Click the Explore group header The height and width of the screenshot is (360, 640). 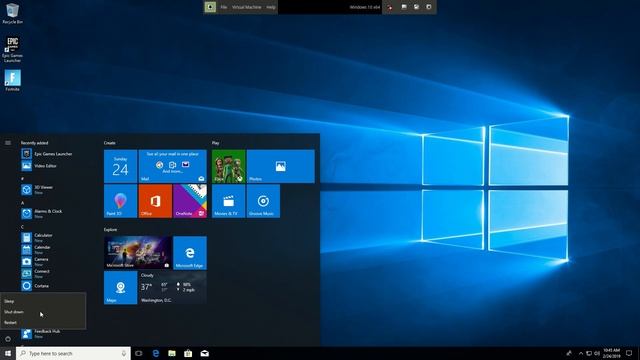[110, 229]
